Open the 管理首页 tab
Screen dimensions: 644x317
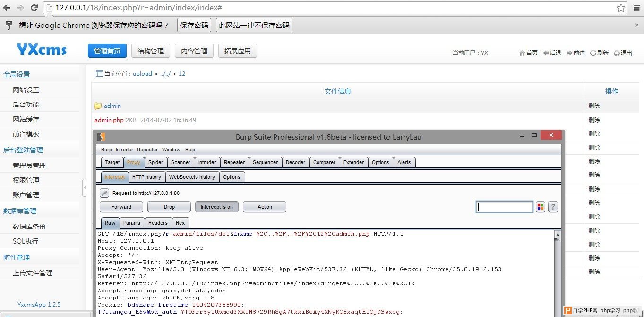(x=107, y=51)
